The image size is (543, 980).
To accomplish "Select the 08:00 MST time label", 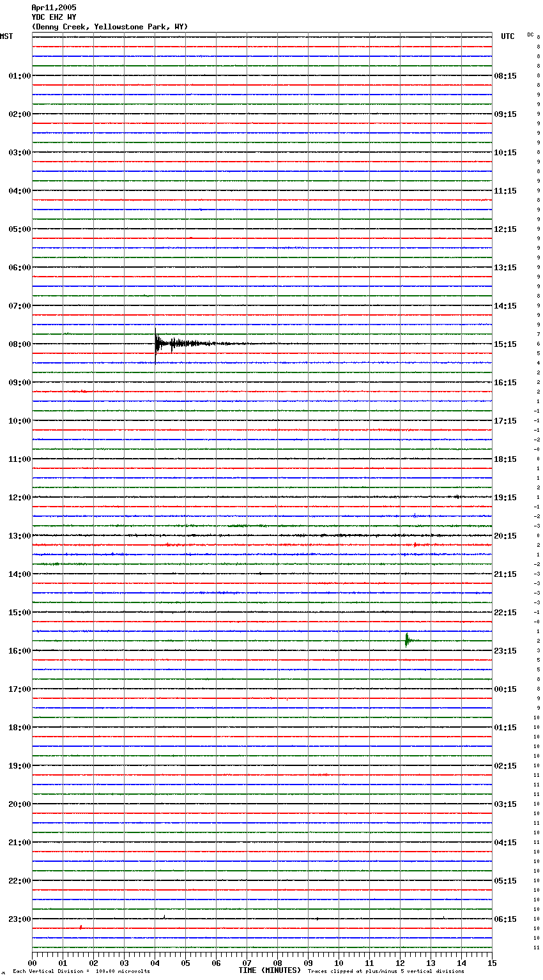I will click(x=19, y=344).
